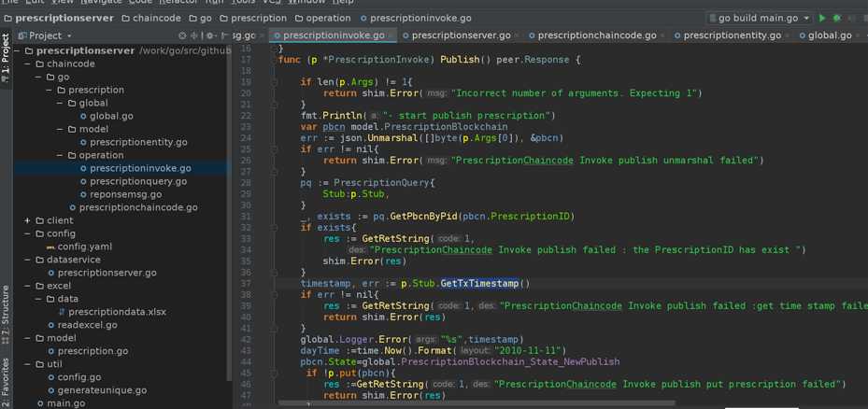Click prescriptionserver in the navigation breadcrumb
The image size is (868, 409).
tap(59, 19)
